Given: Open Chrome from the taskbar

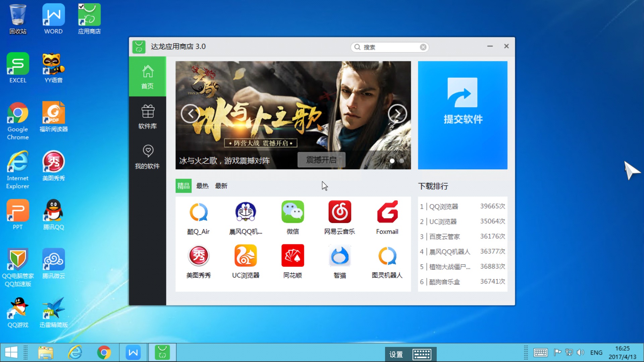Looking at the screenshot, I should [x=104, y=353].
